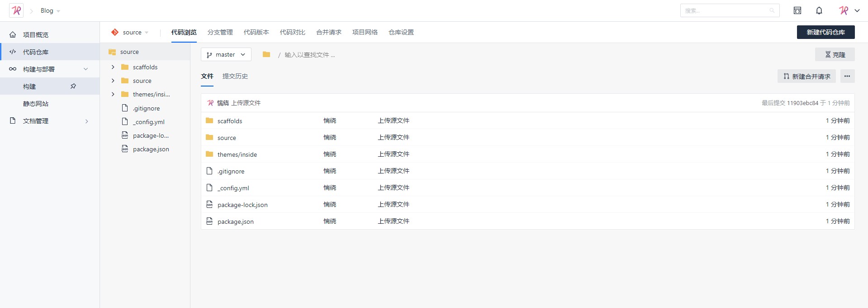
Task: Open the scaffolds folder in file list
Action: pyautogui.click(x=230, y=121)
